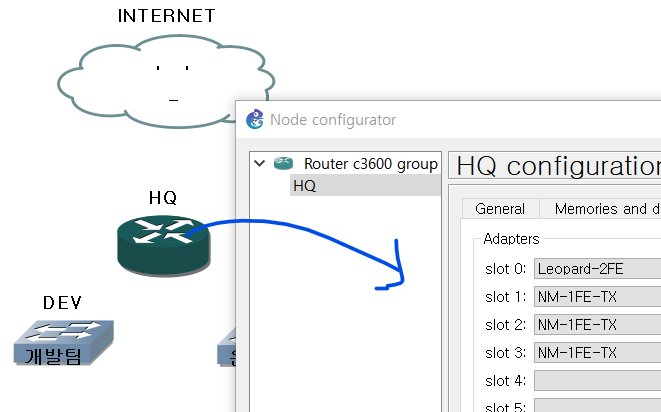Click the 'slot 1:' label
Image resolution: width=661 pixels, height=412 pixels.
click(505, 297)
